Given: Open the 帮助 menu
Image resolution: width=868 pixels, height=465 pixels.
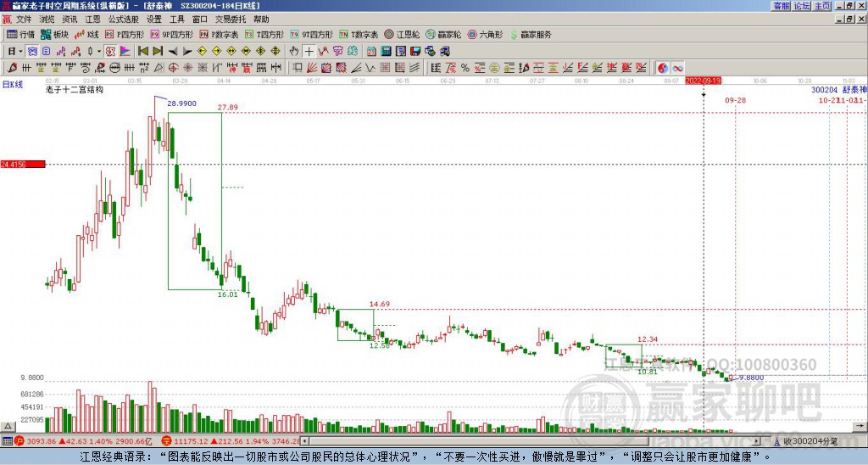Looking at the screenshot, I should click(x=261, y=20).
